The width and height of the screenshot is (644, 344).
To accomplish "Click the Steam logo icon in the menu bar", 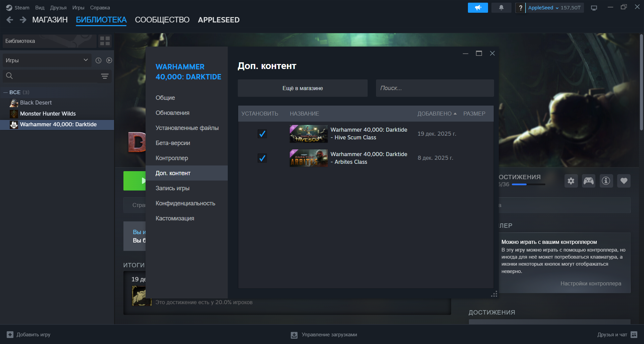I will click(9, 7).
